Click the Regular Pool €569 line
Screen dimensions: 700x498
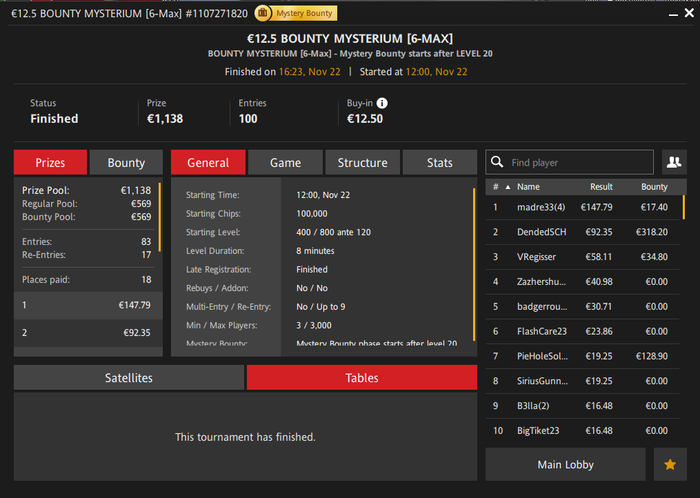(87, 204)
